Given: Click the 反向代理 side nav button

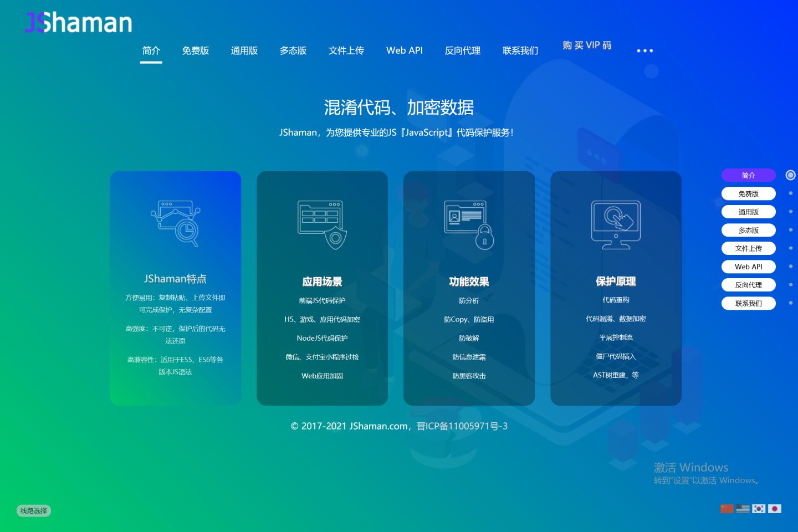Looking at the screenshot, I should (x=749, y=285).
